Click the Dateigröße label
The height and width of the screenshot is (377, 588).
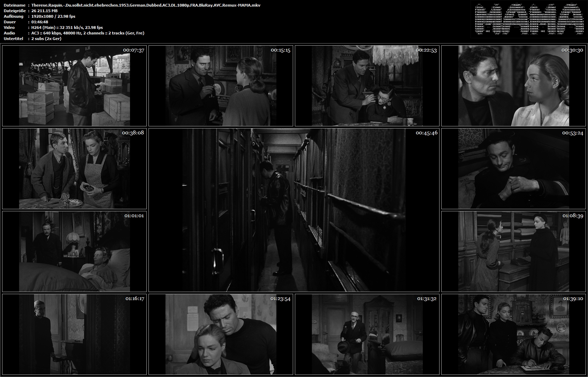[x=15, y=11]
